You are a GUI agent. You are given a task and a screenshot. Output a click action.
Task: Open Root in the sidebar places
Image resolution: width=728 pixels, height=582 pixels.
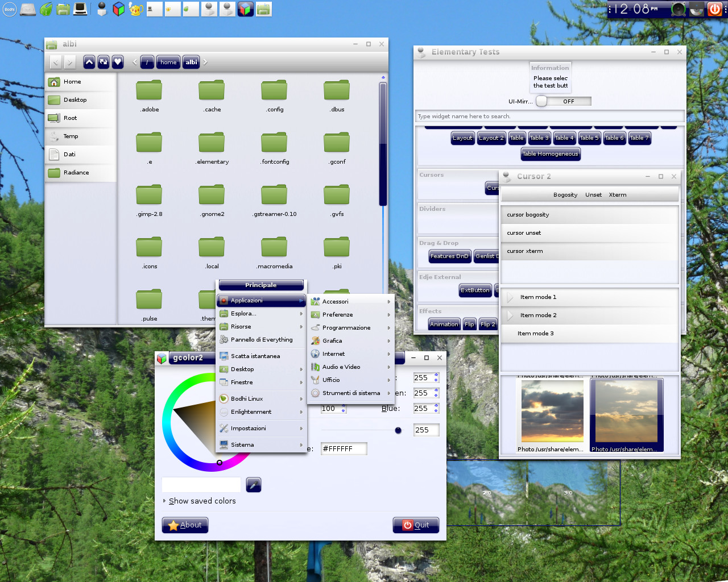(x=81, y=118)
